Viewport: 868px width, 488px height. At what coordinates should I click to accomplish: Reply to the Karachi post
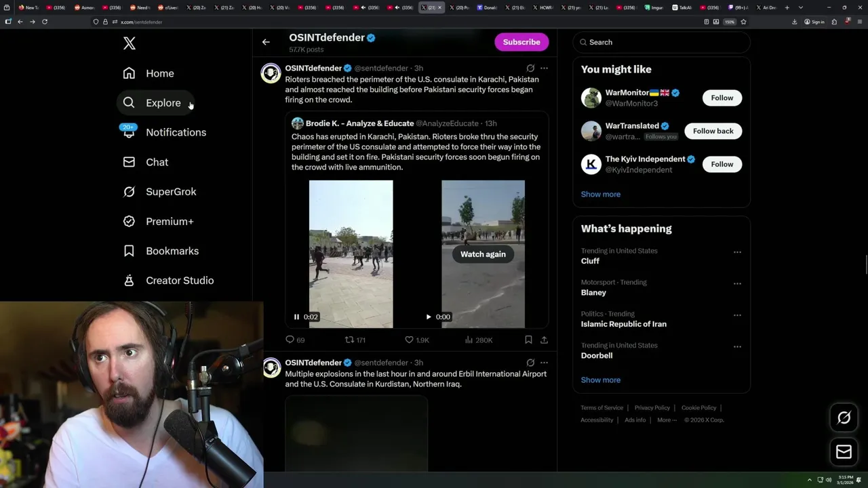tap(295, 340)
